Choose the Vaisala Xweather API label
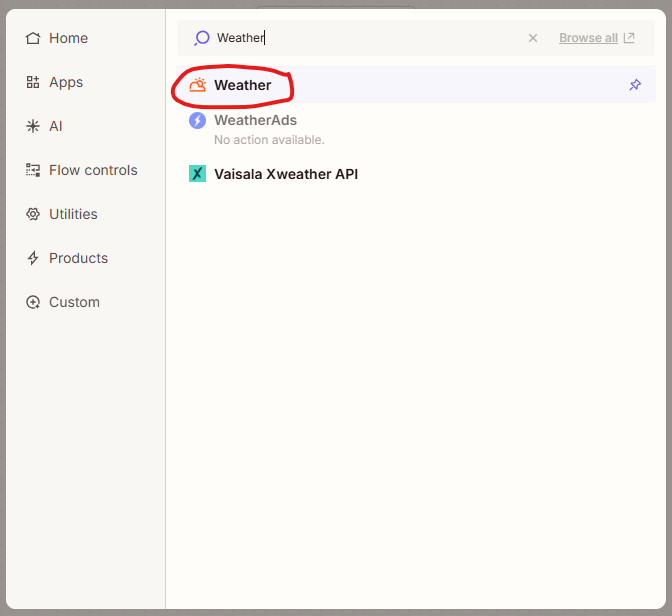Screen dimensions: 672x616 point(285,174)
